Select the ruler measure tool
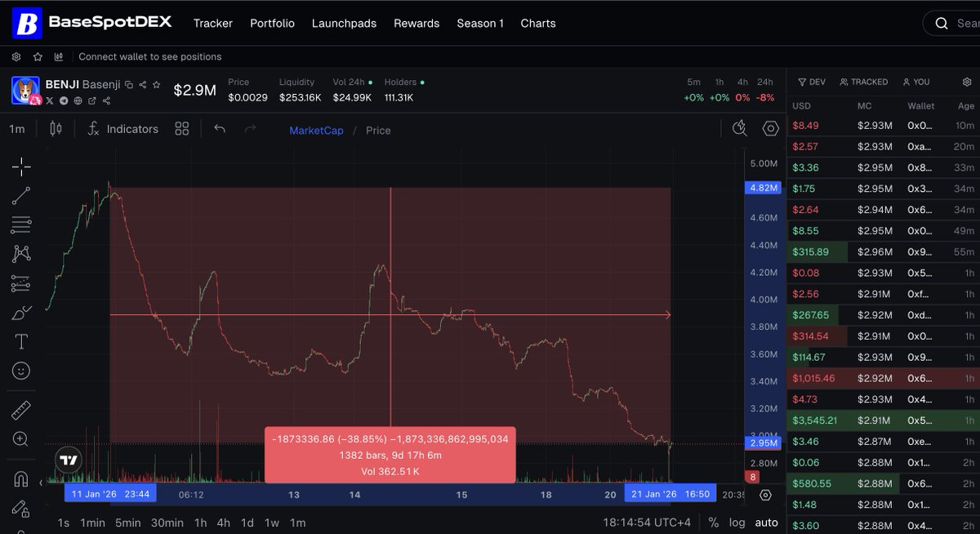Screen dimensions: 980x534 [x=21, y=410]
